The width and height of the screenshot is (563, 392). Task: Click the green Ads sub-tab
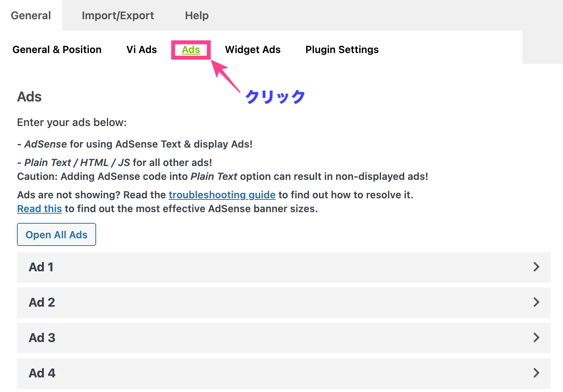coord(191,50)
